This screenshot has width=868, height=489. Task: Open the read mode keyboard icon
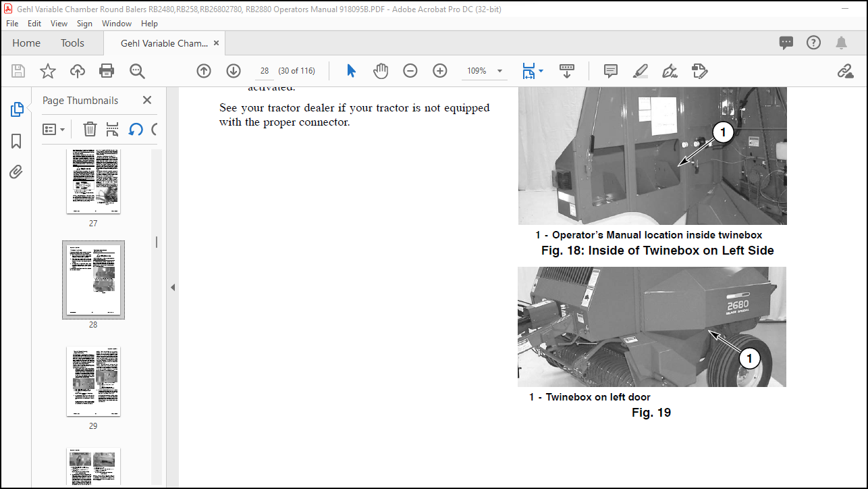point(567,71)
